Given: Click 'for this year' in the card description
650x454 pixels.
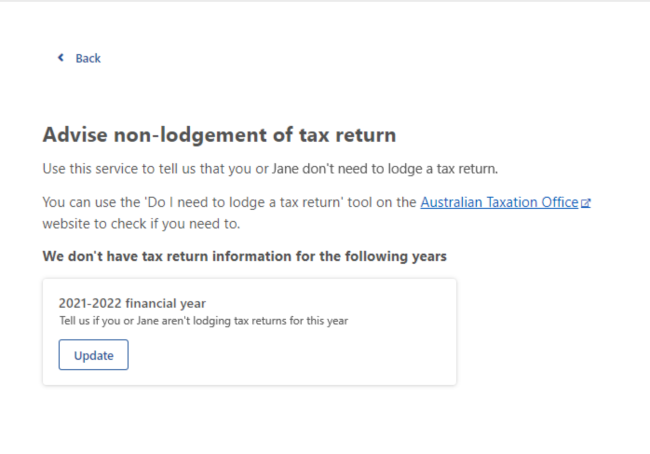Looking at the screenshot, I should tap(319, 321).
